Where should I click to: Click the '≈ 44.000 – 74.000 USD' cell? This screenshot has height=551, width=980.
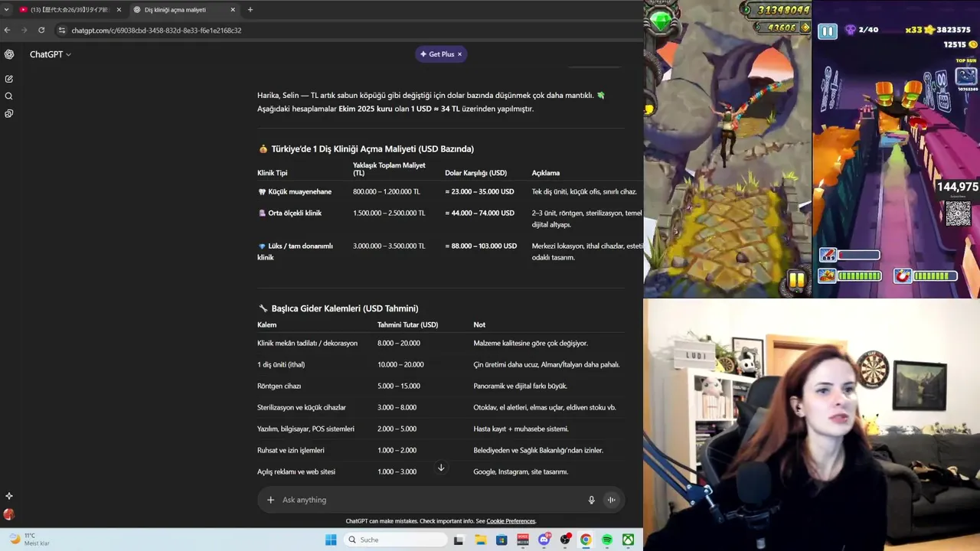(x=479, y=214)
